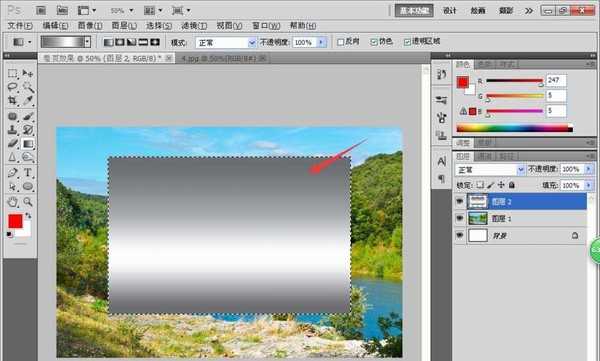This screenshot has height=361, width=600.
Task: Open the gradient picker dropdown arrow
Action: tap(88, 42)
